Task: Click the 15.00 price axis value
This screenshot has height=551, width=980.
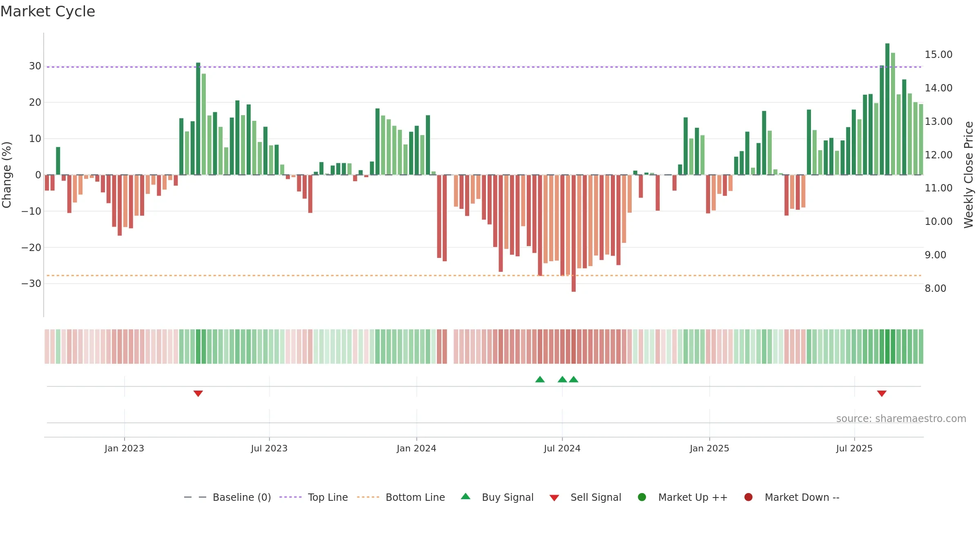Action: (x=938, y=54)
